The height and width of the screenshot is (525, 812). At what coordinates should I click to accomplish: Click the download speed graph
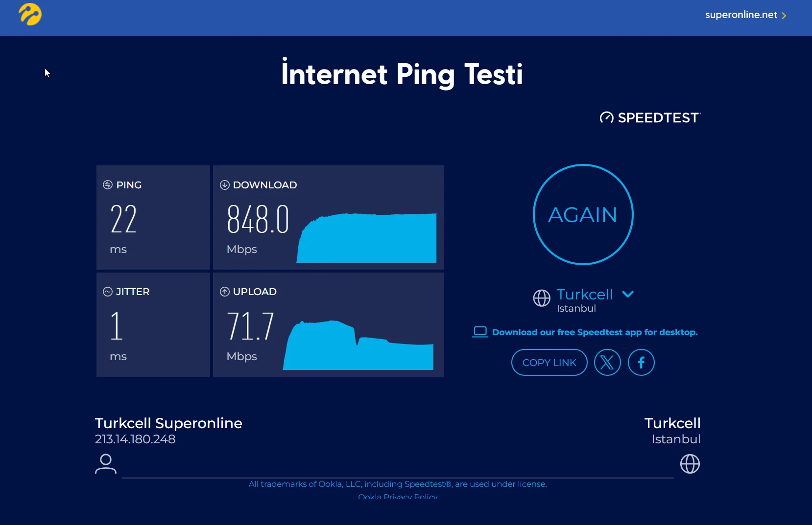coord(367,238)
